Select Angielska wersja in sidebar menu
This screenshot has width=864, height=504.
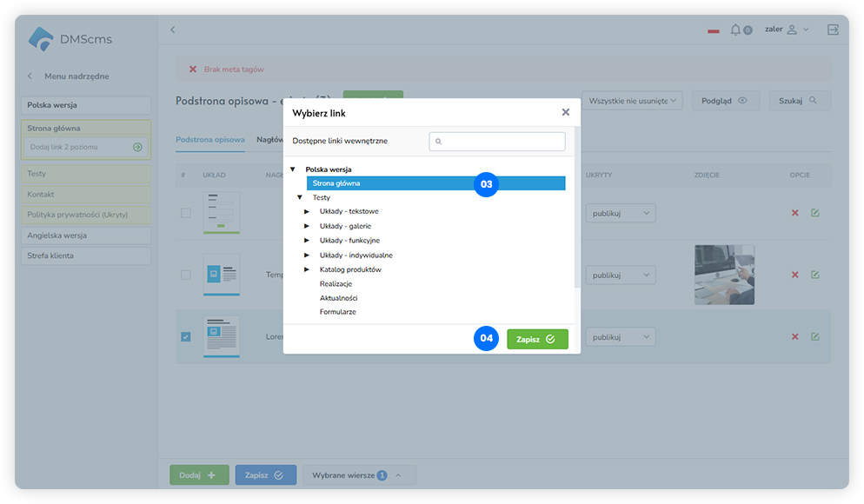point(86,235)
